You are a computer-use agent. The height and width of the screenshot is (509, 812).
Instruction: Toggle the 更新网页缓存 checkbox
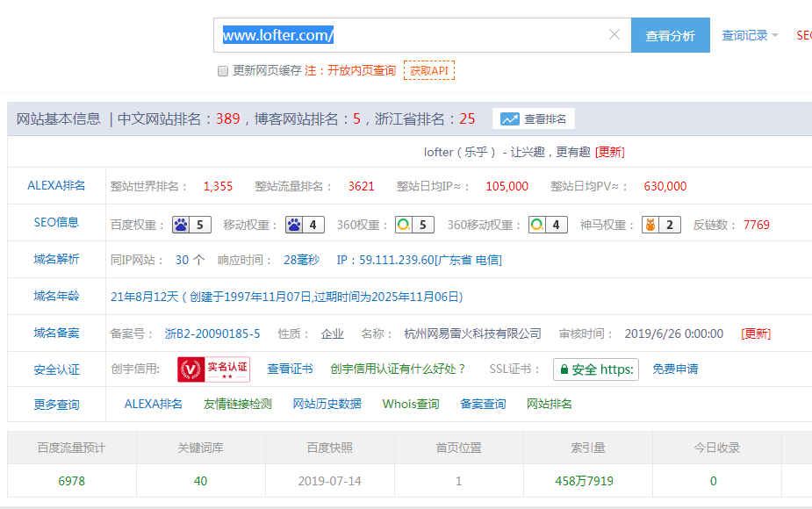tap(223, 71)
